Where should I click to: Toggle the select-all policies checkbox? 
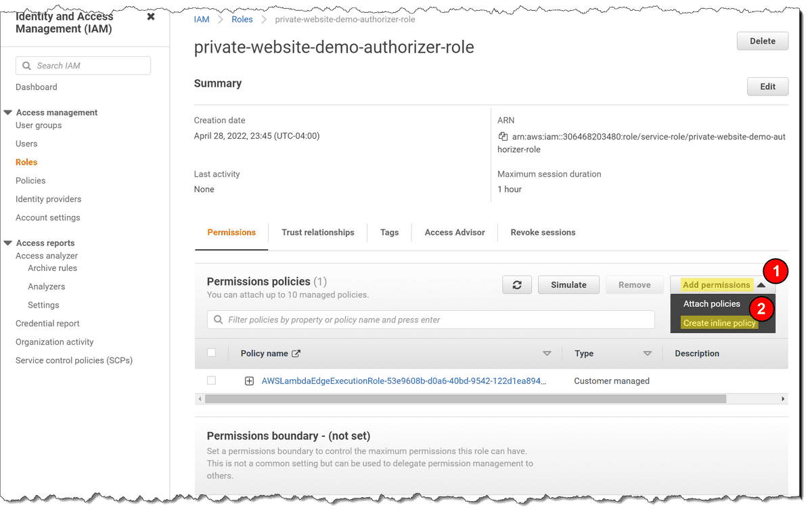[212, 353]
